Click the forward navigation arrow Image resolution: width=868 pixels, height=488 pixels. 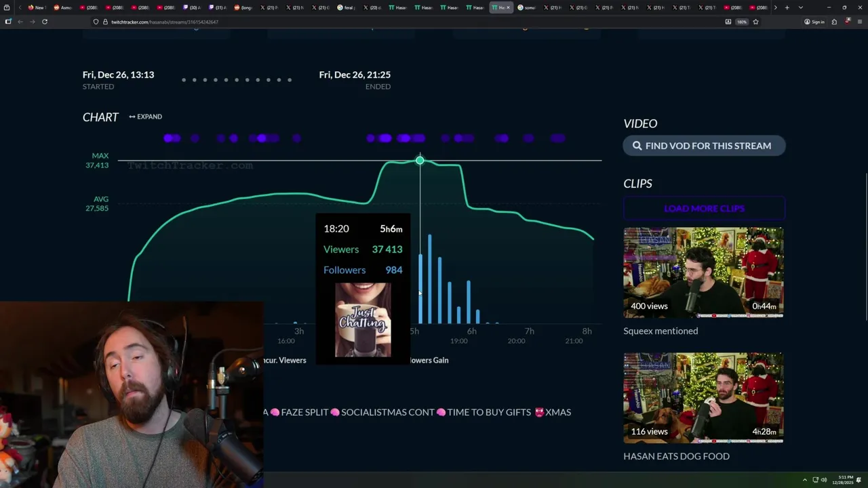32,22
